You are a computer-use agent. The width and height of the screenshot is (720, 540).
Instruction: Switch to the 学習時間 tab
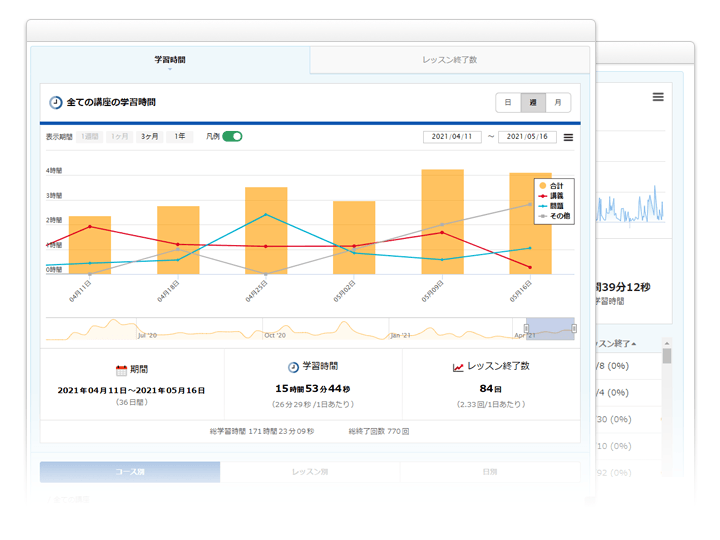tap(170, 60)
